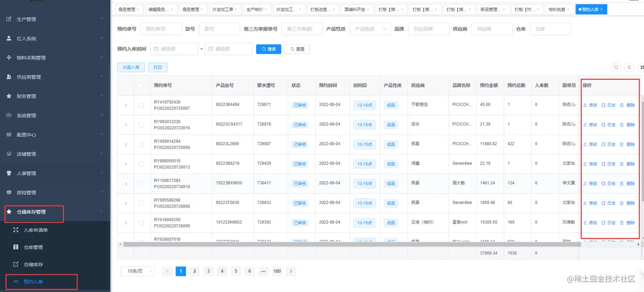The height and width of the screenshot is (292, 644).
Task: Click 修改 for order RY150617293
Action: [590, 184]
